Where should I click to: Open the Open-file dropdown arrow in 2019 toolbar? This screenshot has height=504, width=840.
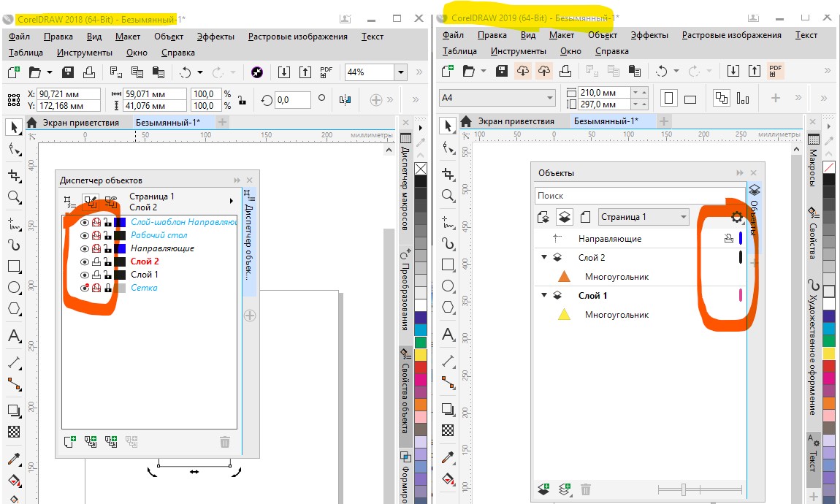(484, 71)
